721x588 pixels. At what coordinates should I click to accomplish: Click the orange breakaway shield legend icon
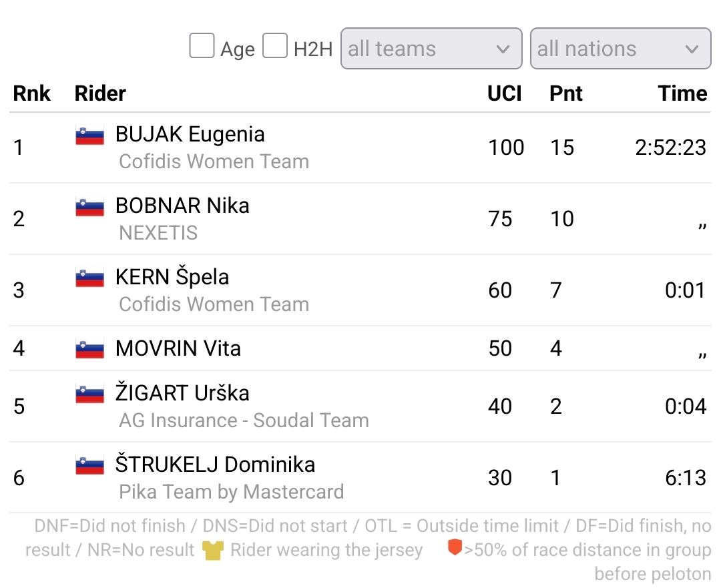pos(455,549)
